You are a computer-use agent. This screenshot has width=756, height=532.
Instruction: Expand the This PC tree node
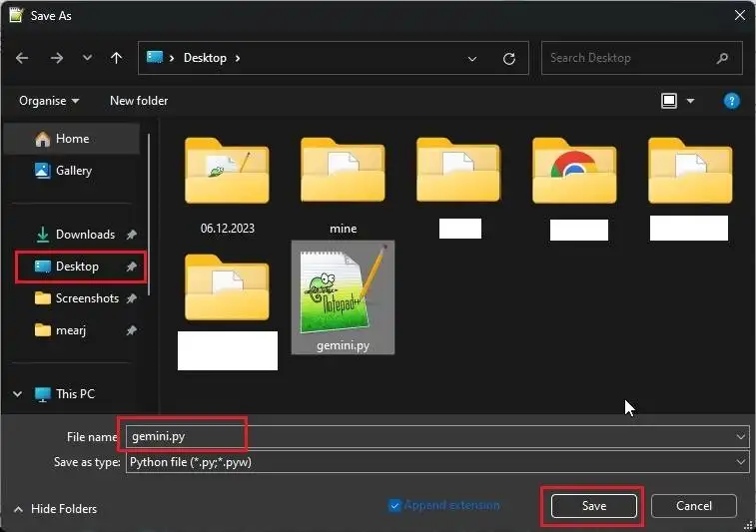click(17, 394)
